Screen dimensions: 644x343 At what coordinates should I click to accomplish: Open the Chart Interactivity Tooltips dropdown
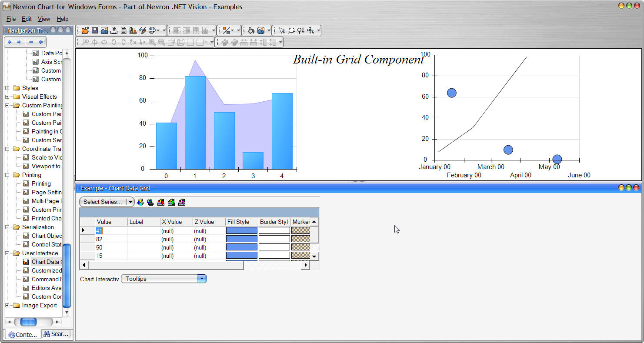pos(201,279)
